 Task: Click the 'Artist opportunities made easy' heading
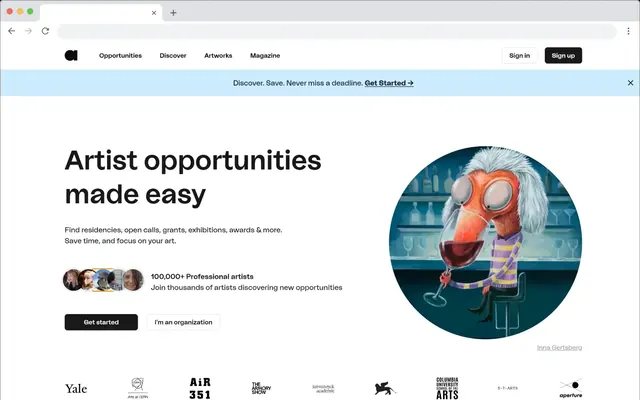pos(193,177)
